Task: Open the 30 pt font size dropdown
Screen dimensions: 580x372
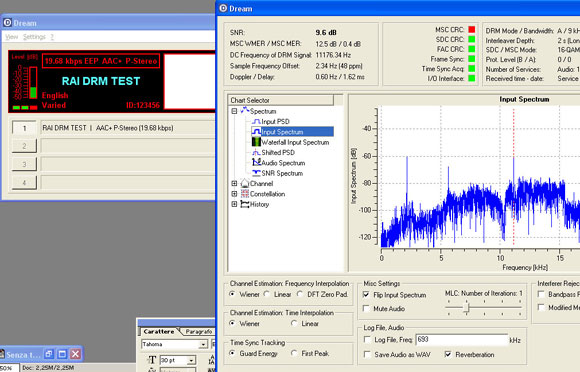Action: point(191,360)
